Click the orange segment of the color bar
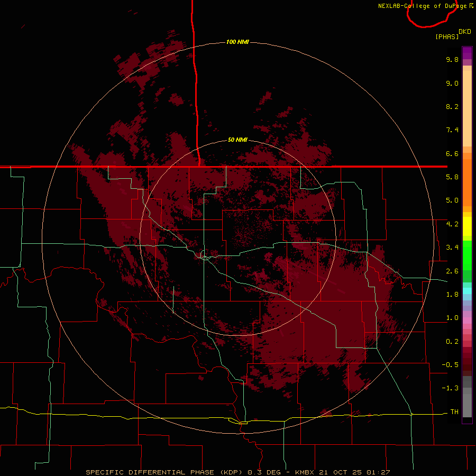This screenshot has height=476, width=476. [467, 182]
